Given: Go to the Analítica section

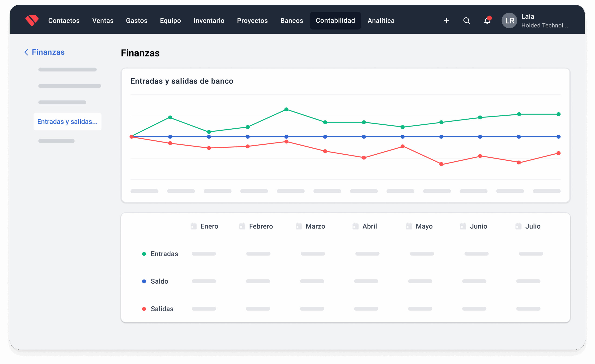Looking at the screenshot, I should (x=381, y=21).
